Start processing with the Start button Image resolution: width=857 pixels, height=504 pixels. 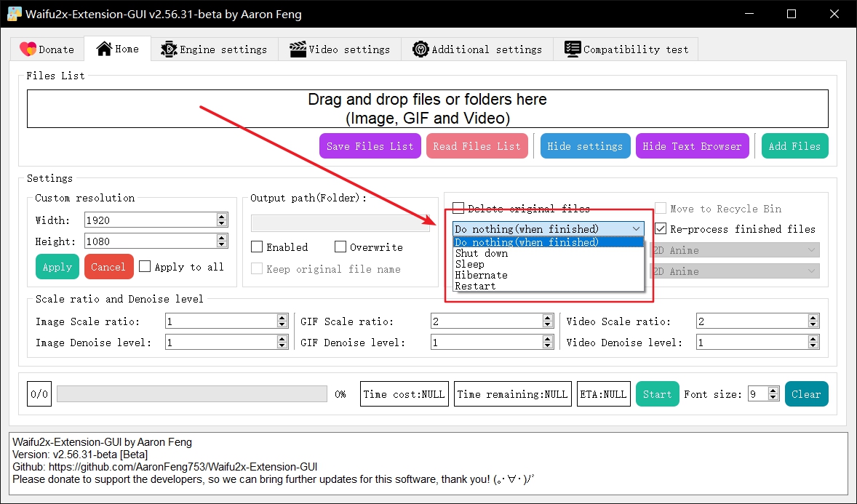pos(657,394)
